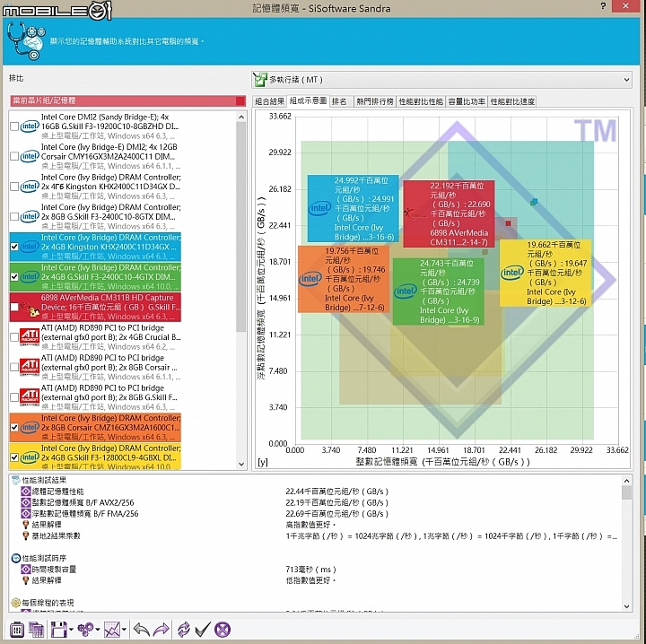Switch to the 容量比功率 tab

467,101
